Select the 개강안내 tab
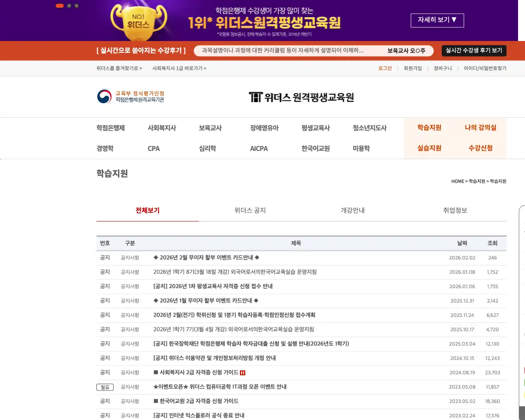 [352, 210]
